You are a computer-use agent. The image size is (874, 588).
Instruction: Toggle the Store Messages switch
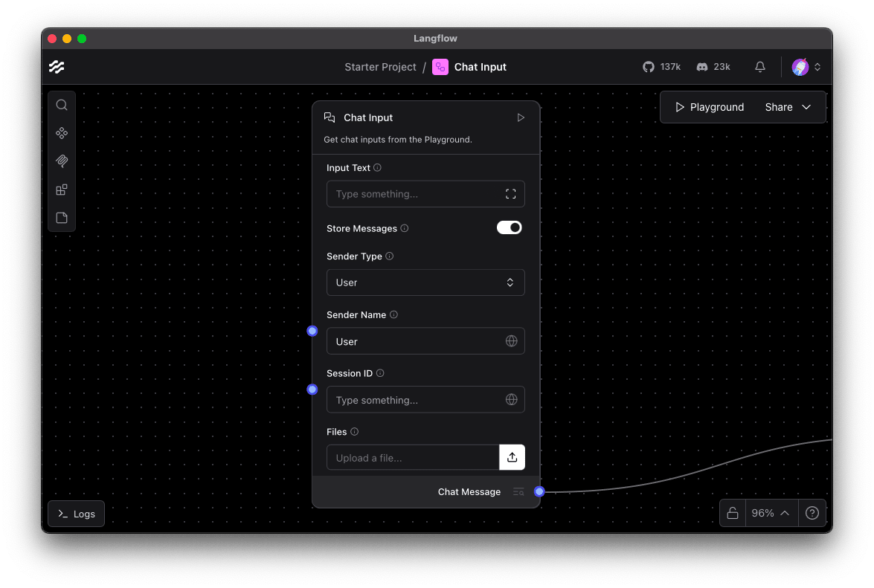pyautogui.click(x=510, y=228)
